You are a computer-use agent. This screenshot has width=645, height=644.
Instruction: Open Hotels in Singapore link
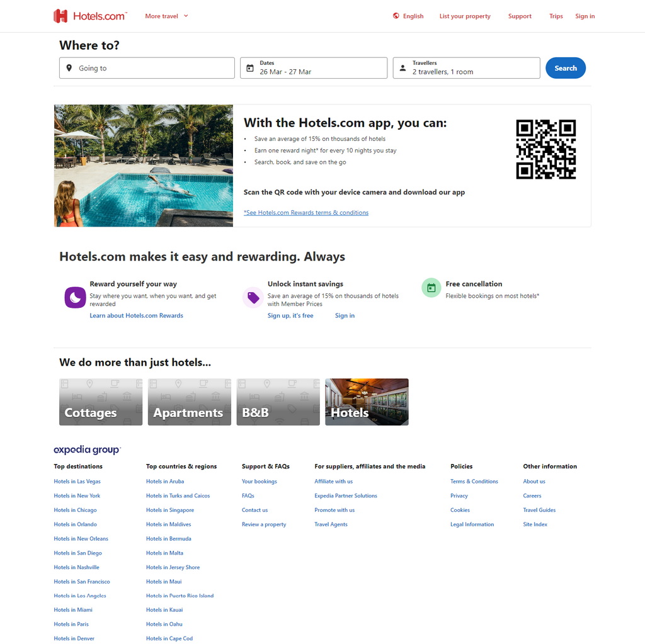170,510
